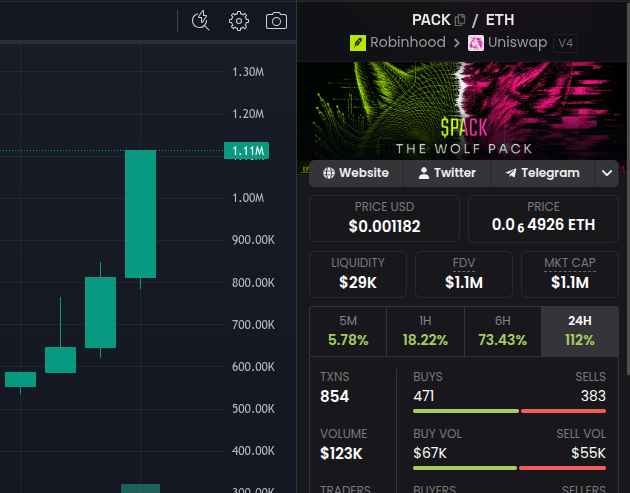
Task: Click the VOLUME $123K value
Action: 341,453
